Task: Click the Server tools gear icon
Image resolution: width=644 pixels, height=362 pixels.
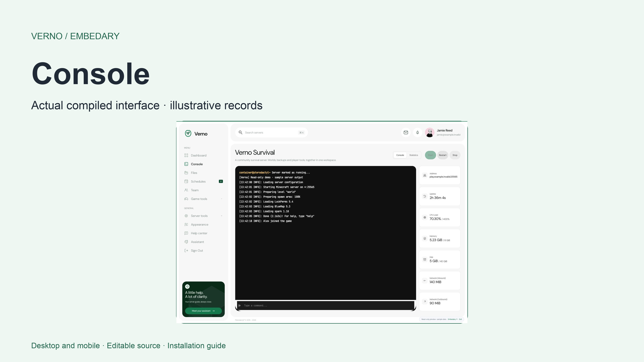Action: [186, 216]
